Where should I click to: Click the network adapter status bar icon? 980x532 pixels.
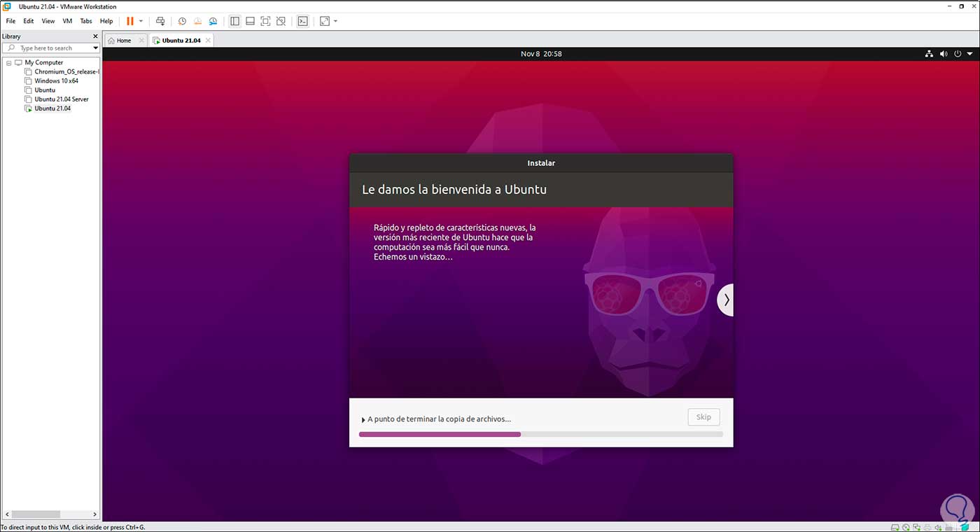pyautogui.click(x=916, y=527)
